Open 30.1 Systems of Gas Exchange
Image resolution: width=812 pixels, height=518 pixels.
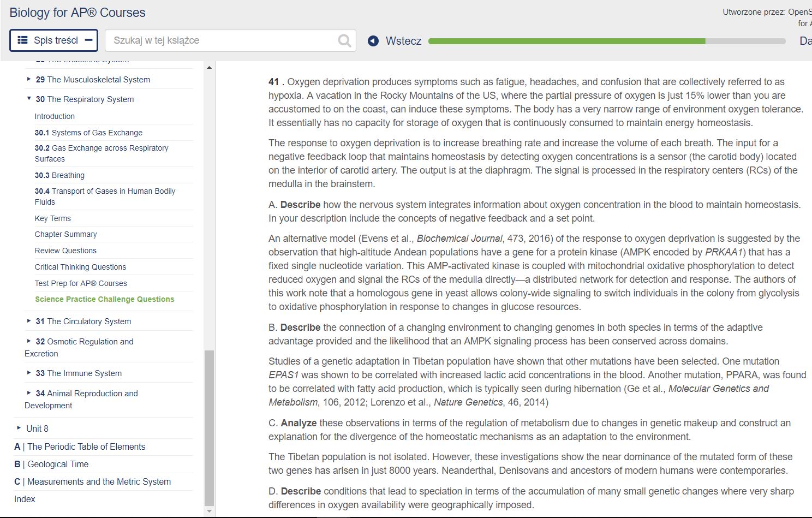88,133
